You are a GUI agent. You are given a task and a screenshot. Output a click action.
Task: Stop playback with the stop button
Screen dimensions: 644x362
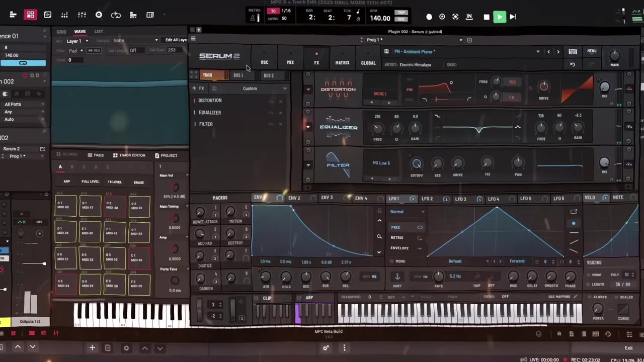pos(487,17)
